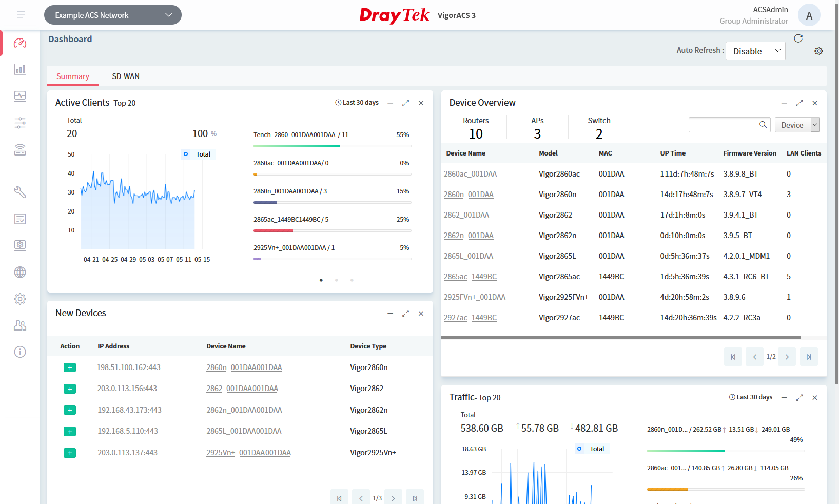Open the Reports checklist icon in sidebar

(x=19, y=219)
